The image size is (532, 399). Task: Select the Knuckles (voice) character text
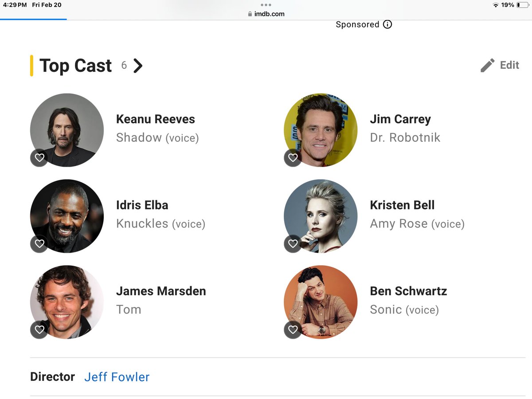point(160,224)
